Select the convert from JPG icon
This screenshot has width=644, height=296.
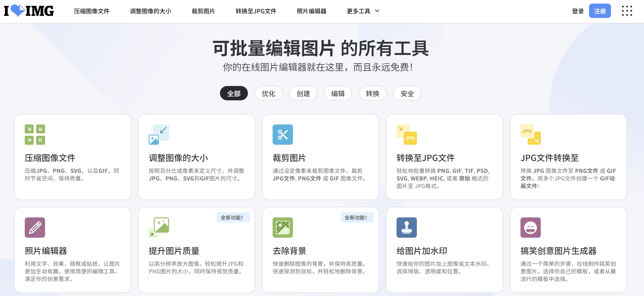[530, 134]
